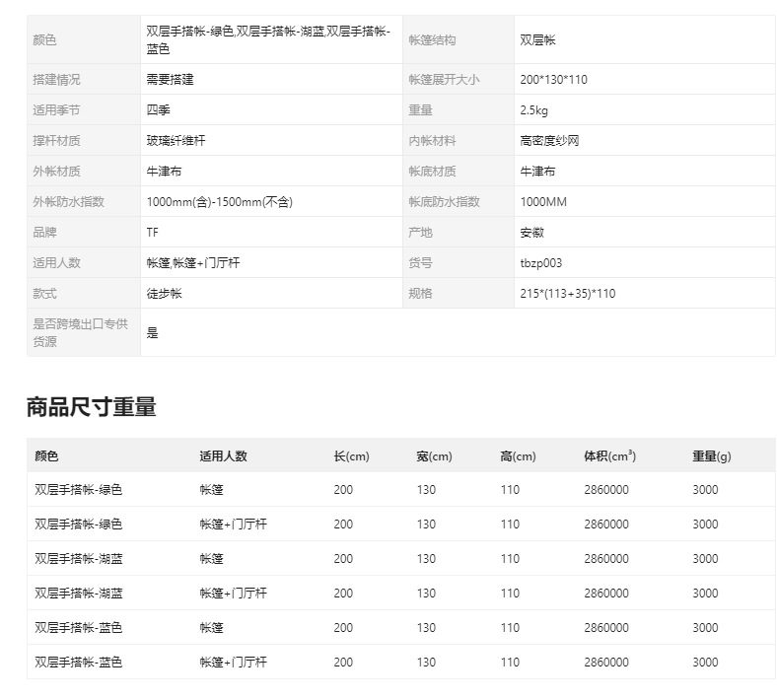The height and width of the screenshot is (700, 777).
Task: Click the 适用人数 column header
Action: (223, 455)
